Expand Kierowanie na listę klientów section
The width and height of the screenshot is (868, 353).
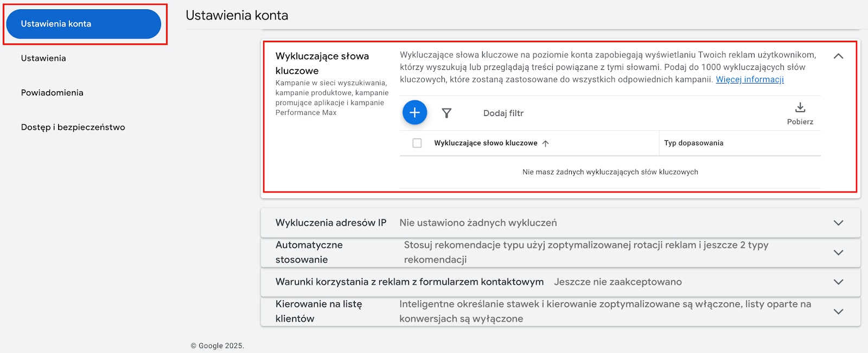click(x=838, y=311)
